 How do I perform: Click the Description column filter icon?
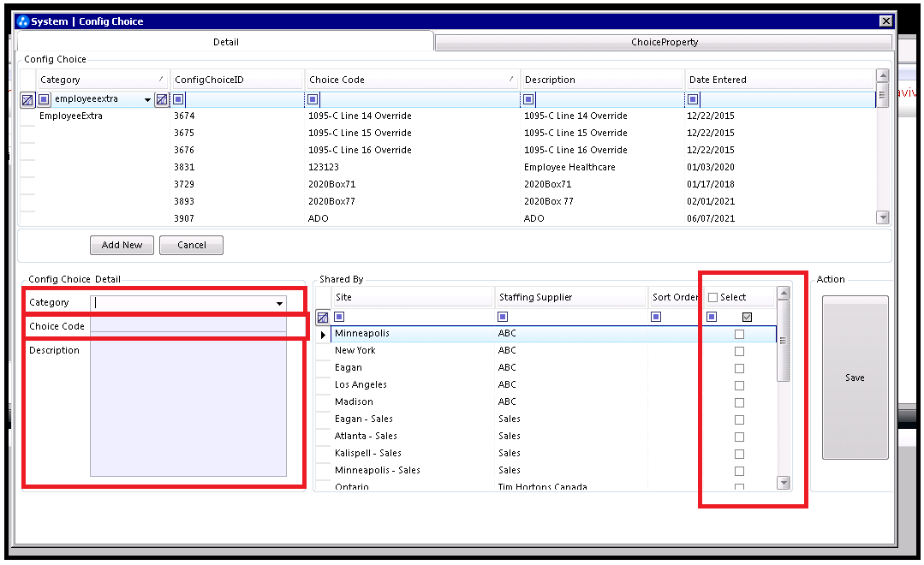click(x=528, y=99)
